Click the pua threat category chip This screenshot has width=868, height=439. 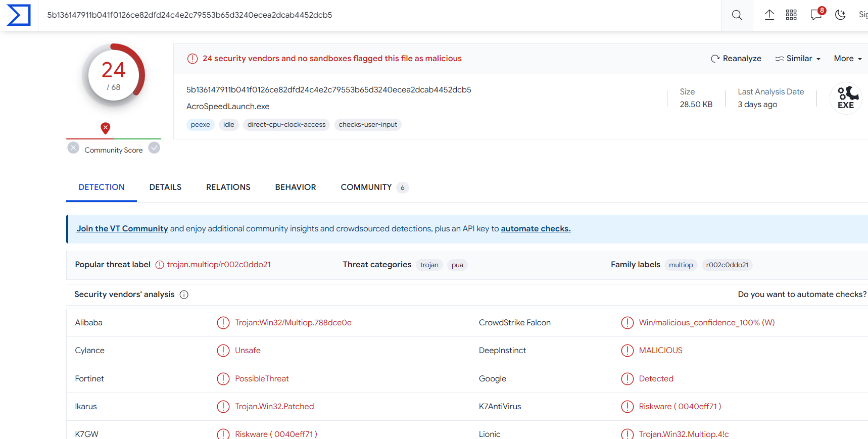pos(457,265)
